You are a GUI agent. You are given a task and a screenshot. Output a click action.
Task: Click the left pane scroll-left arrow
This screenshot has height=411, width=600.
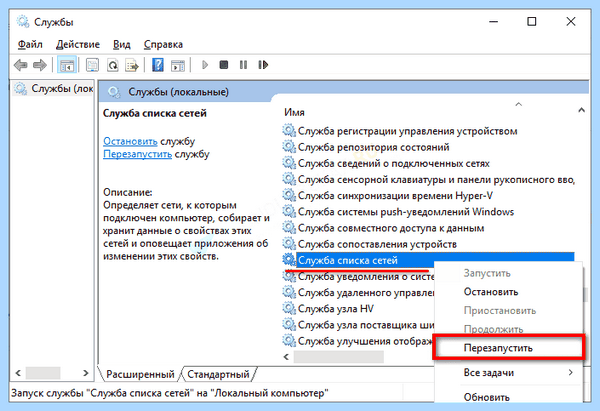pos(18,373)
